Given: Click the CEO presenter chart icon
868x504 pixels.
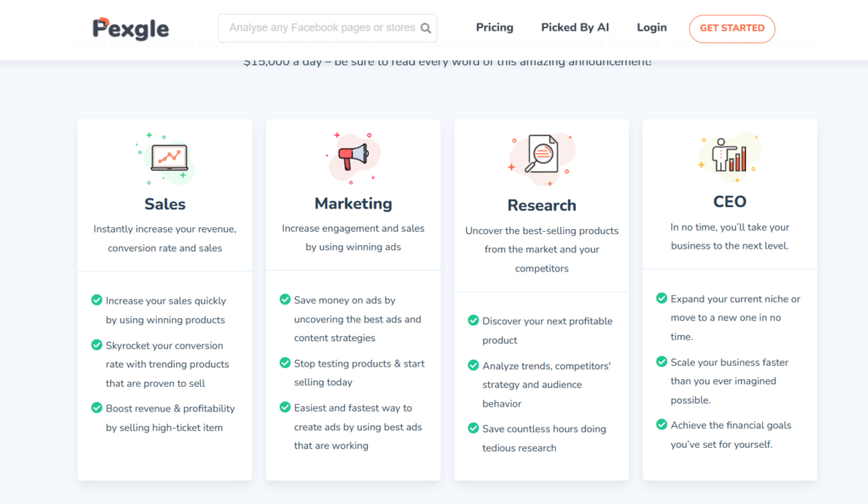Looking at the screenshot, I should [x=729, y=156].
